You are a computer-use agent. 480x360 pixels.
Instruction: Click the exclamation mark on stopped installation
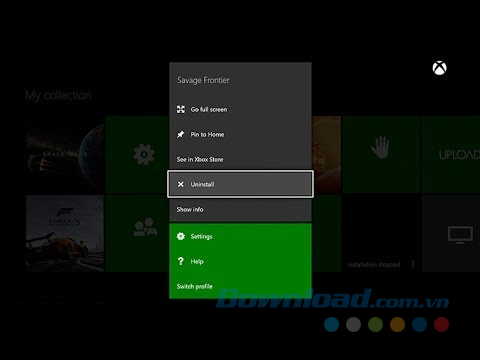[413, 264]
